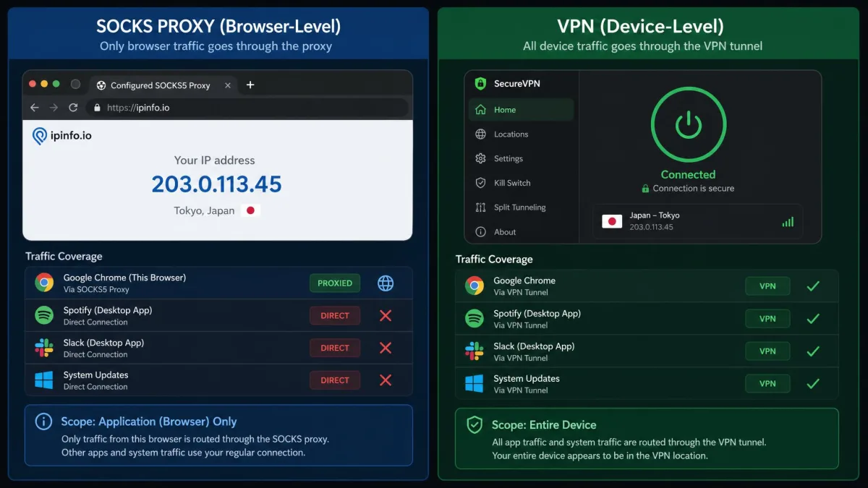This screenshot has height=488, width=868.
Task: Click the green checkmark in Slack row
Action: coord(813,351)
